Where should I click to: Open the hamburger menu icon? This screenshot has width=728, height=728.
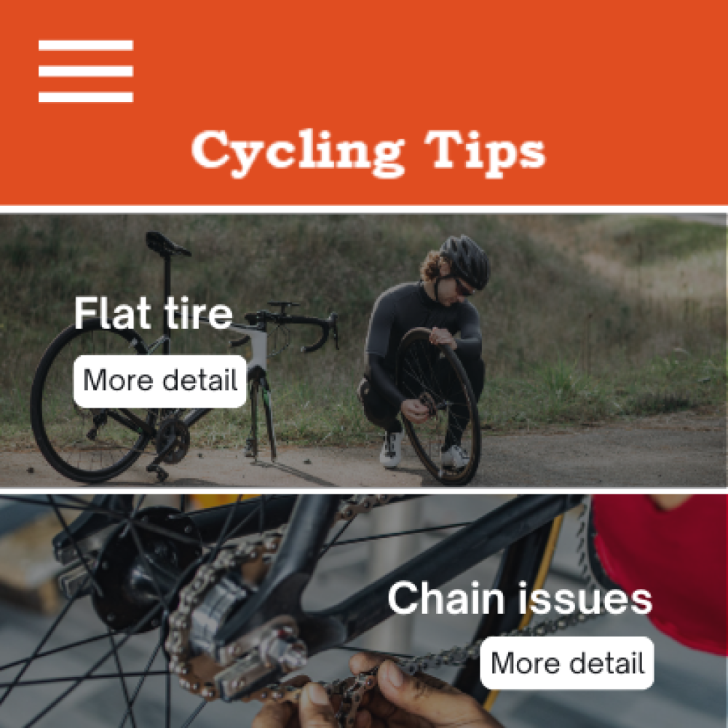86,71
